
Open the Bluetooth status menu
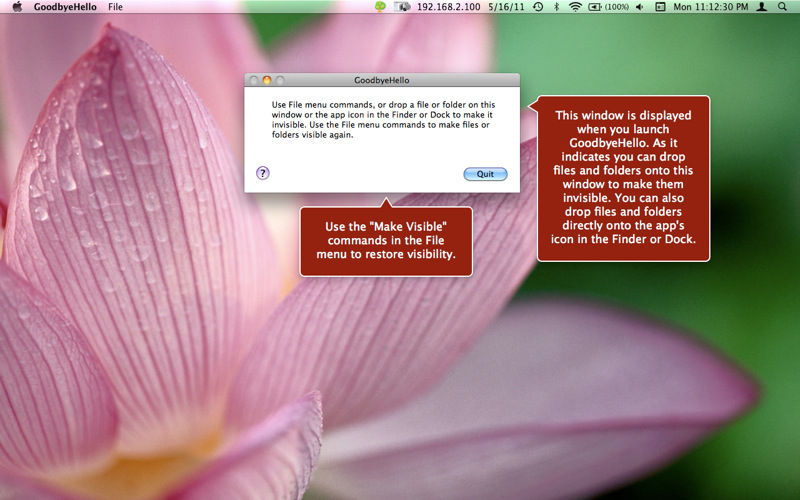557,7
